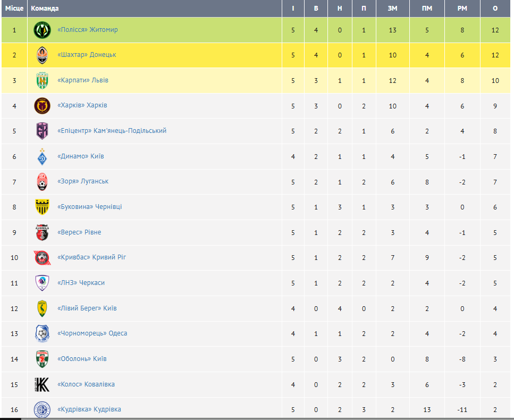Screen dimensions: 514x420
Task: Click the Місце column header
Action: [x=14, y=9]
